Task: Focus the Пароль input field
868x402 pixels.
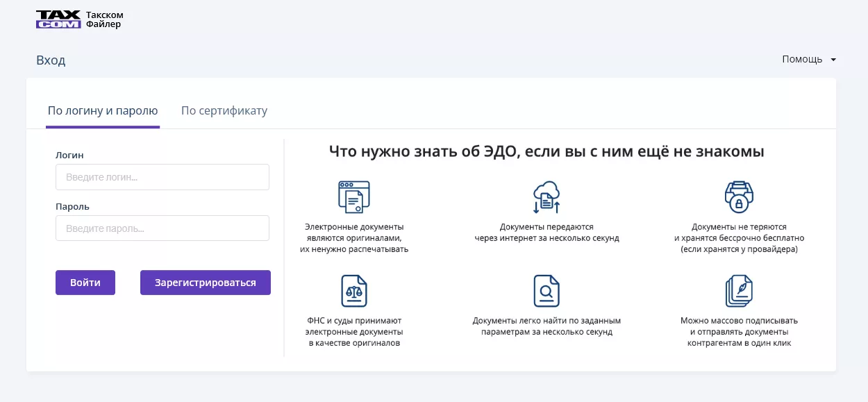Action: [x=162, y=228]
